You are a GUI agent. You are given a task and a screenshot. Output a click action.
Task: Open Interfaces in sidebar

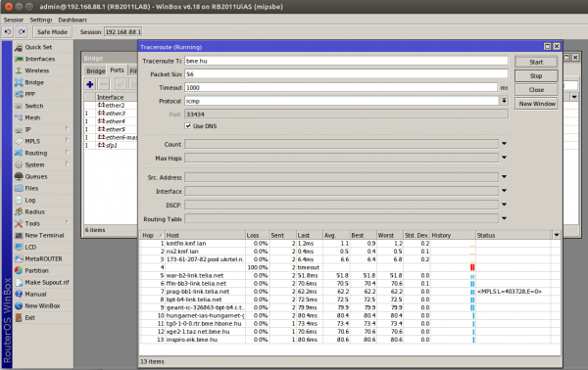(40, 59)
